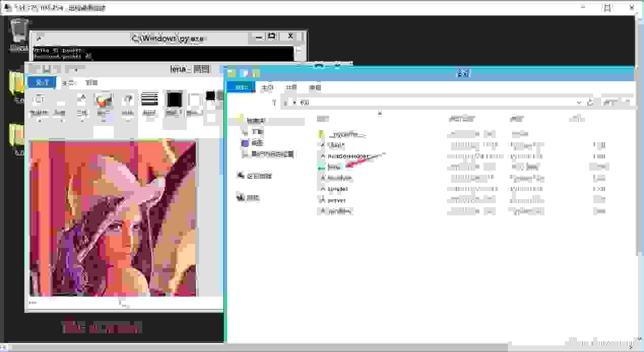
Task: Click the Explorer window folder icon in its title bar
Action: click(232, 74)
